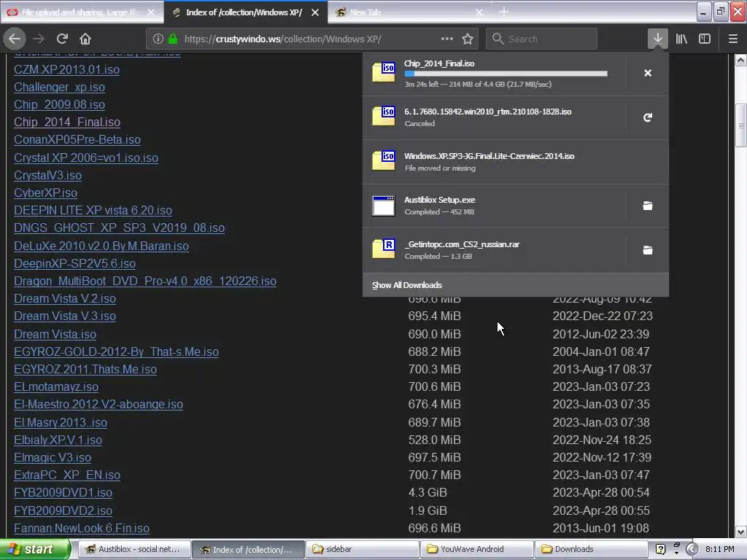Open DEEPIN LITE XP vista 6.20.iso link
This screenshot has width=747, height=560.
93,211
